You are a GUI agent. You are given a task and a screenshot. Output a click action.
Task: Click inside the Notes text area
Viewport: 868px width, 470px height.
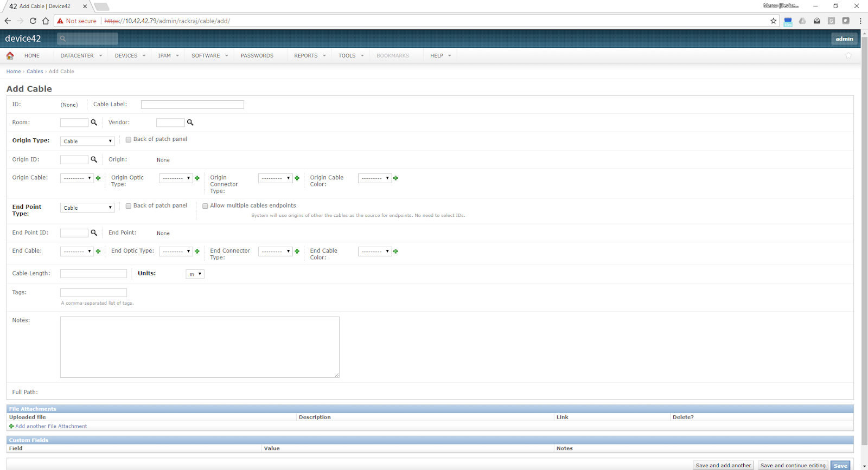point(200,347)
